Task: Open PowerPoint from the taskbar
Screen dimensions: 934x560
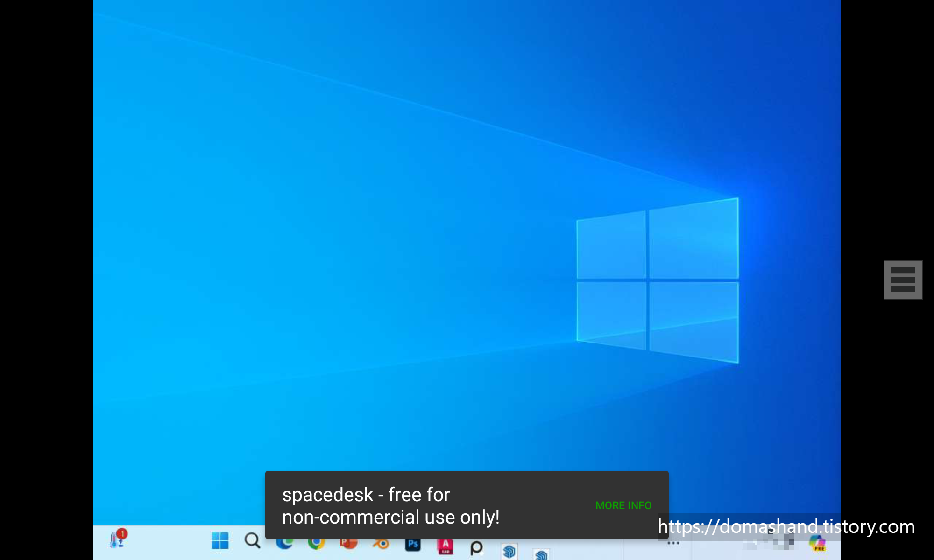Action: (x=349, y=545)
